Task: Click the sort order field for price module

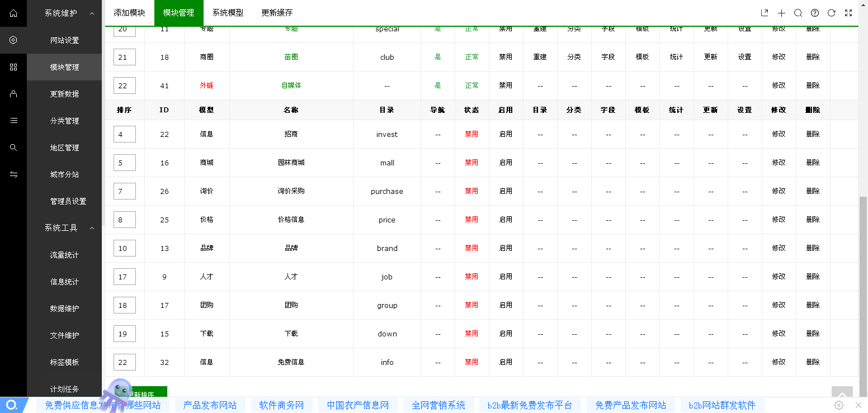Action: coord(124,220)
